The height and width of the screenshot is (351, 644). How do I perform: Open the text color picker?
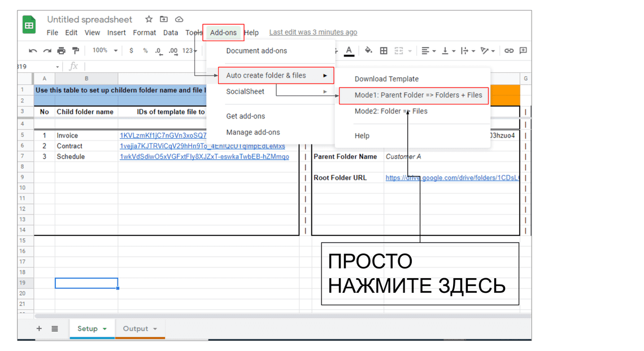[x=349, y=51]
